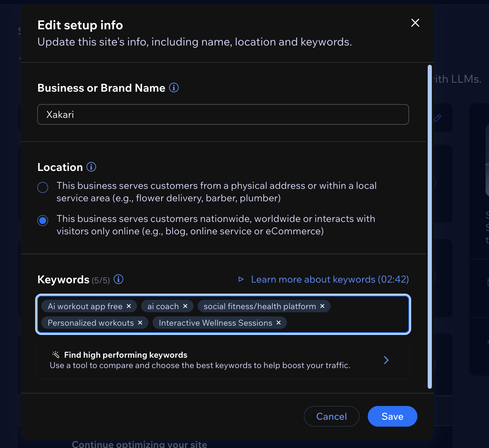Remove the 'Ai workout app free' keyword
489x448 pixels.
[x=129, y=306]
